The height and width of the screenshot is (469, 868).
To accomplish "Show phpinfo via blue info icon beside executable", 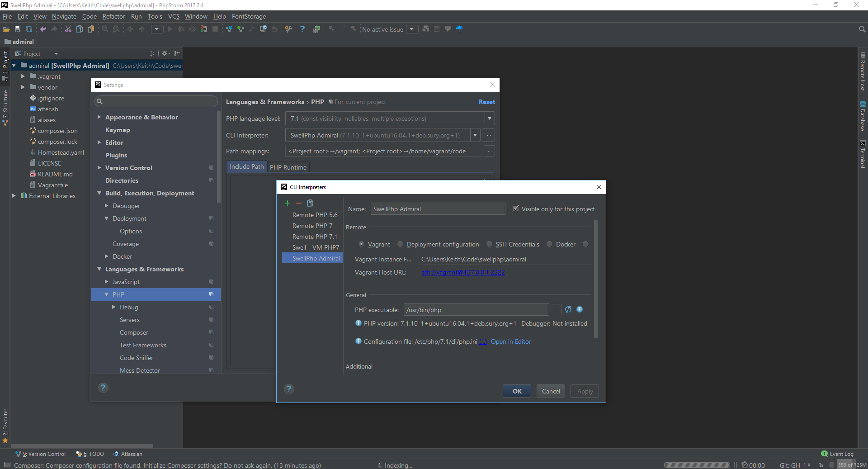I will 580,309.
